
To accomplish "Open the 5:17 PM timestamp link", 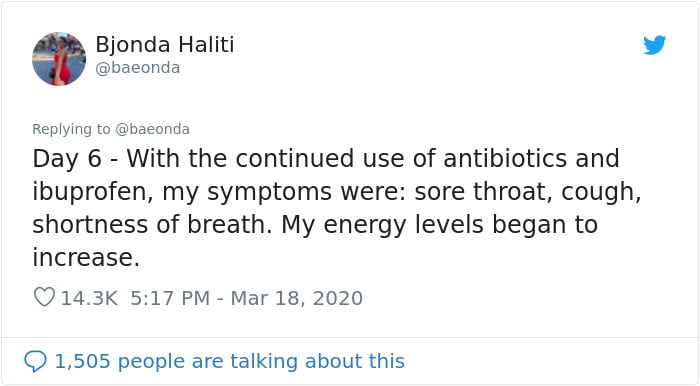I will coord(170,298).
